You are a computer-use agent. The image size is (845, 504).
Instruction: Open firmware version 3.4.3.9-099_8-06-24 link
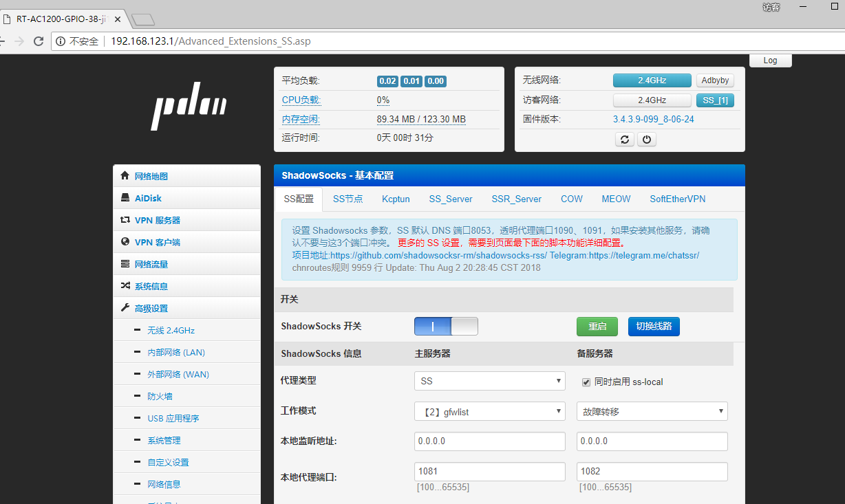pos(653,119)
